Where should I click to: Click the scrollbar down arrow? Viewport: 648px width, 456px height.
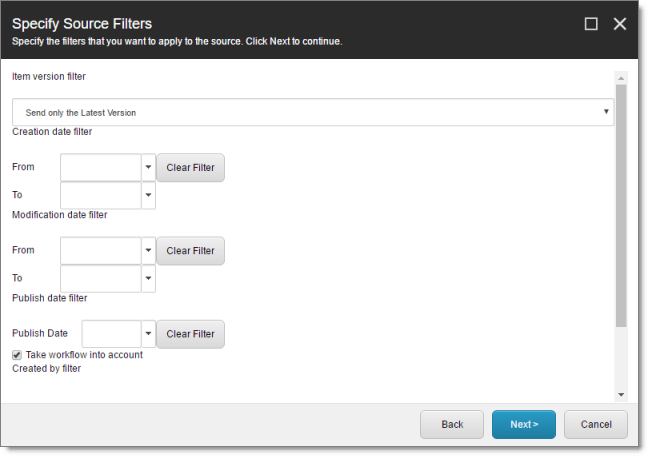click(x=621, y=395)
